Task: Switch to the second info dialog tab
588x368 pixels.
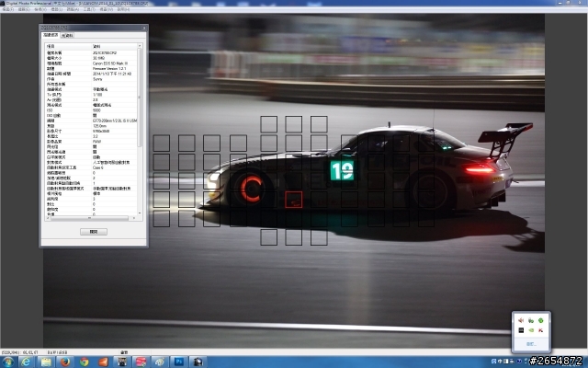Action: (x=67, y=35)
